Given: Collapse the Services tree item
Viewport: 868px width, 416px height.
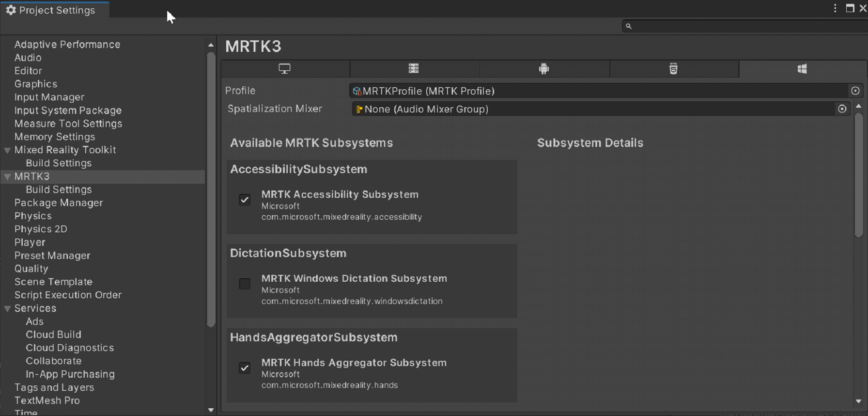Looking at the screenshot, I should click(x=7, y=309).
